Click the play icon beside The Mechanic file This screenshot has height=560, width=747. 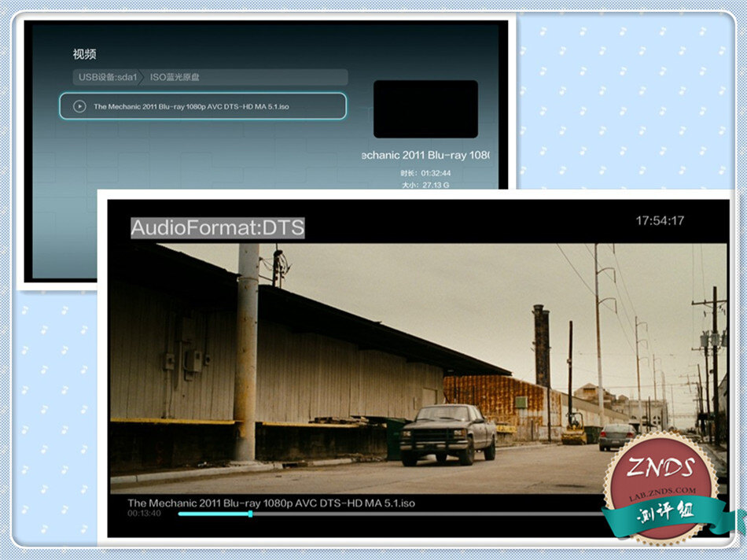click(x=79, y=106)
